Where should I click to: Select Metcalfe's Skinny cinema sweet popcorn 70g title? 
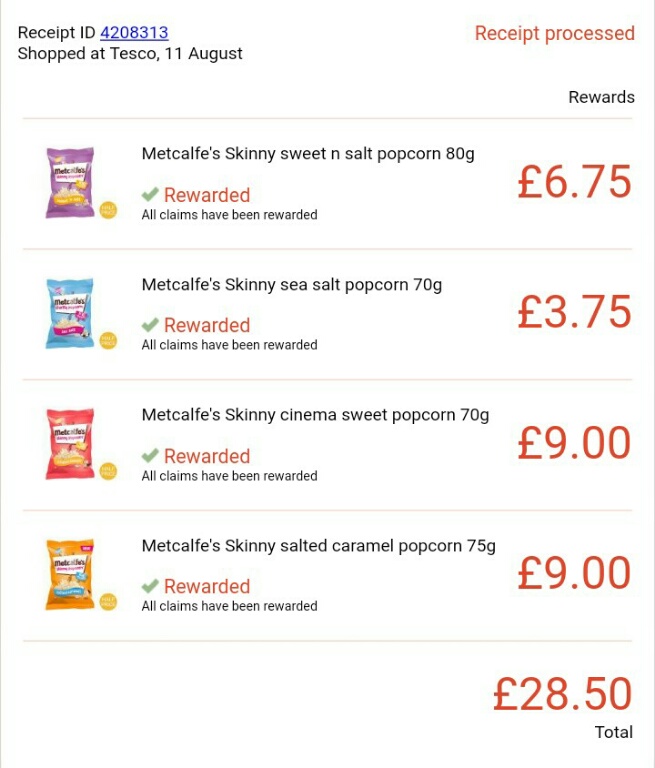(x=316, y=415)
